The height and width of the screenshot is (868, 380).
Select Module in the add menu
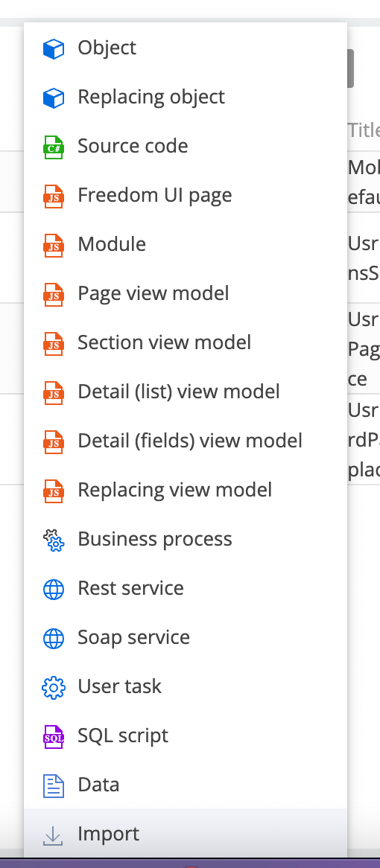(x=186, y=244)
